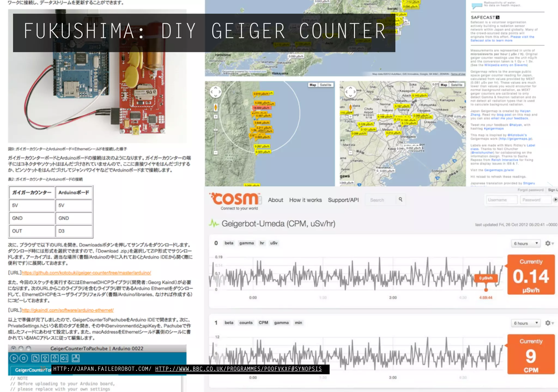Open gear settings for datastream 0
Viewport: 558px width, 392px height.
coord(548,243)
